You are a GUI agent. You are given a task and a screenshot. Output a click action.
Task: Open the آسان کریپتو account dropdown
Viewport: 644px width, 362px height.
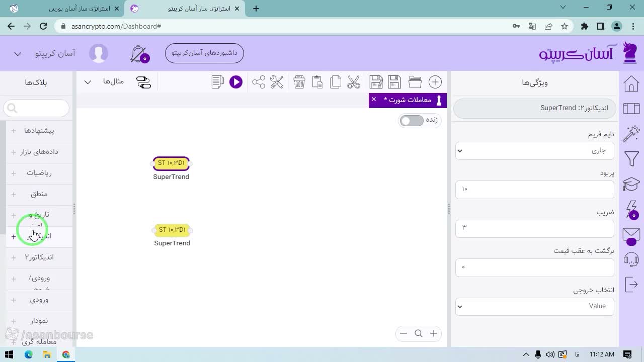44,53
